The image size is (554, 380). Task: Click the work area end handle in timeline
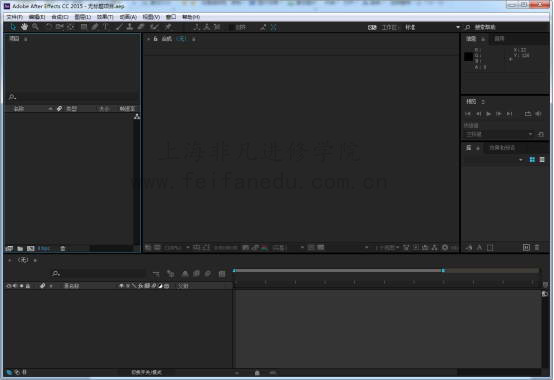[x=442, y=270]
